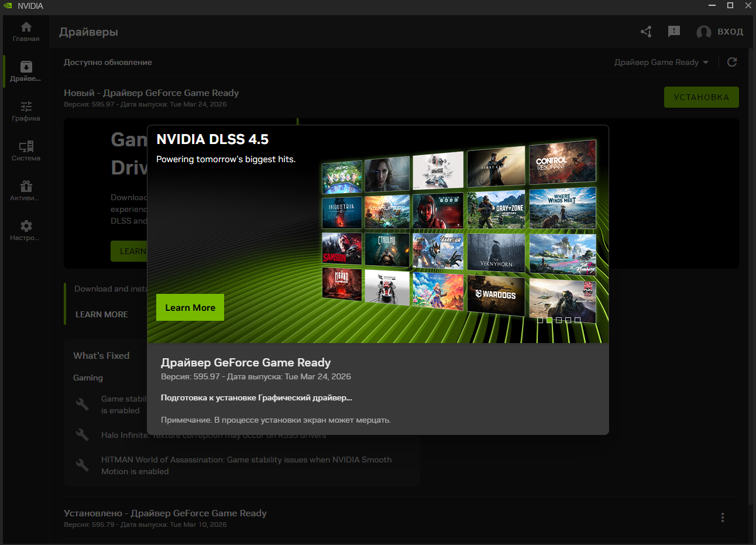This screenshot has width=756, height=545.
Task: Click Learn More on the DLSS 4.5 banner
Action: point(190,307)
